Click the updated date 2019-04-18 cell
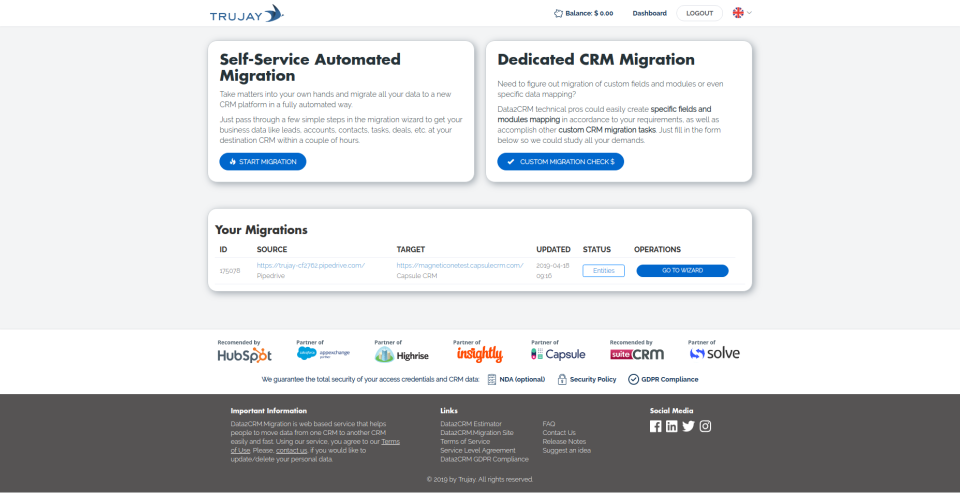Viewport: 960px width, 493px height. (x=553, y=271)
